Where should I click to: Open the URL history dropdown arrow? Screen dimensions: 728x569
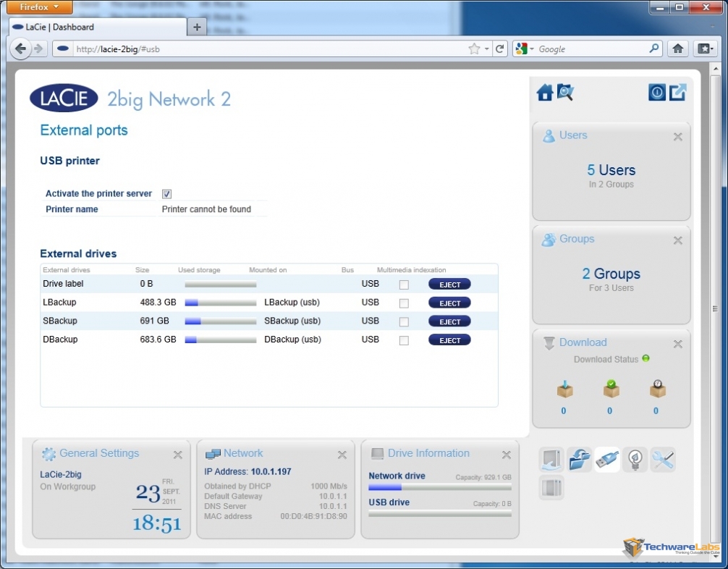point(486,49)
